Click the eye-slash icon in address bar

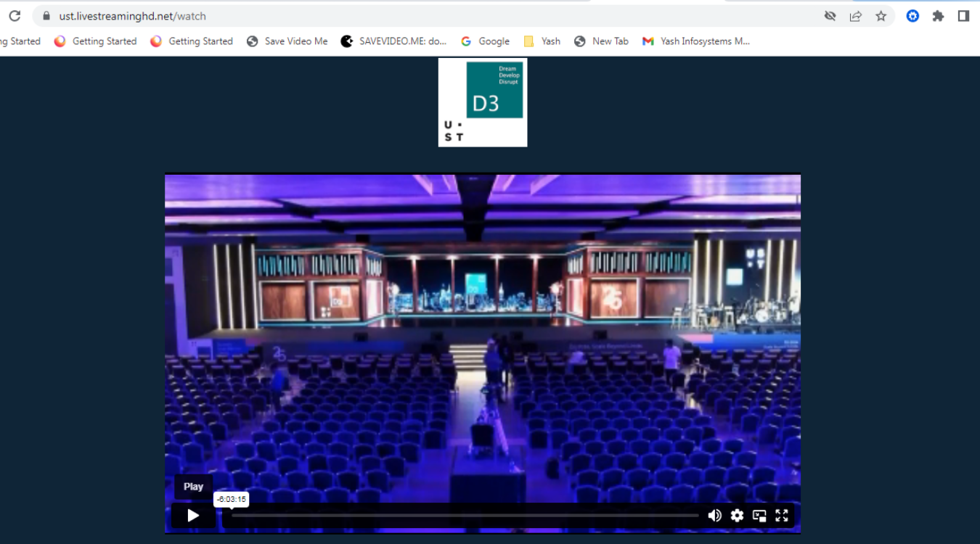[830, 16]
